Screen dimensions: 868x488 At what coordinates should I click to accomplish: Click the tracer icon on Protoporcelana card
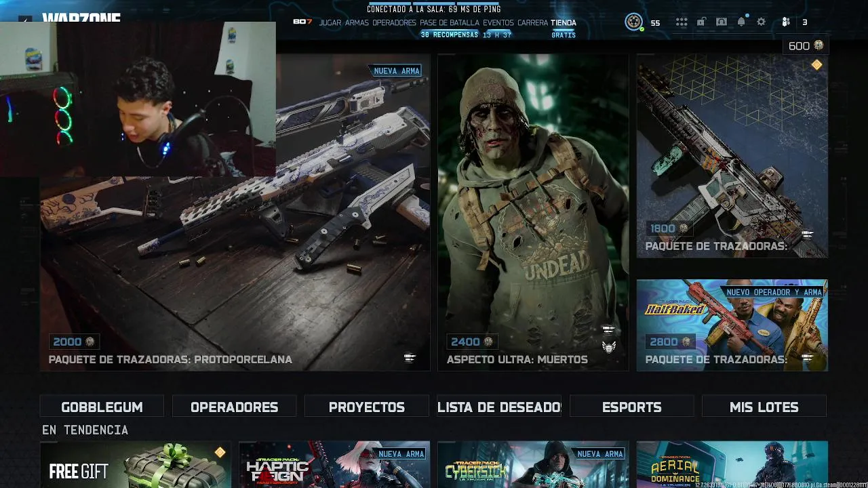pos(410,358)
